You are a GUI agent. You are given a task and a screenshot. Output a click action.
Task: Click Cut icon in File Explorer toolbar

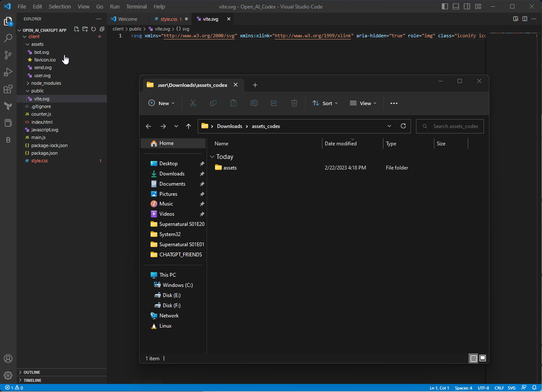pyautogui.click(x=193, y=103)
